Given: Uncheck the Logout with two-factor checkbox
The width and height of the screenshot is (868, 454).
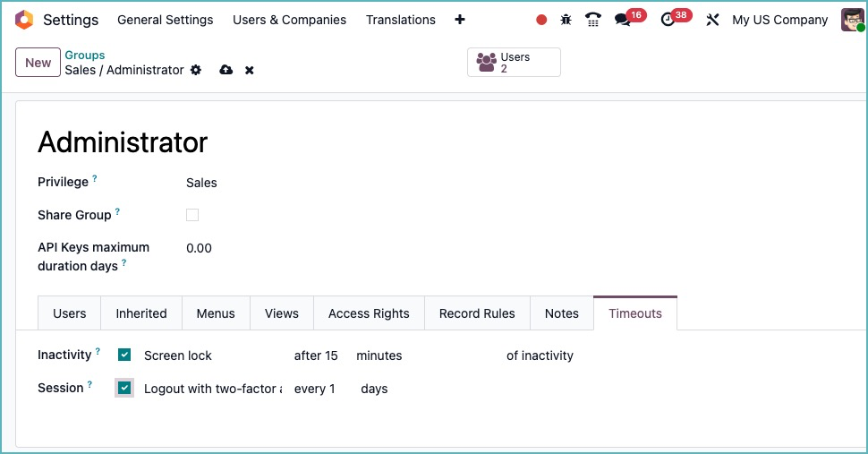Looking at the screenshot, I should [x=124, y=388].
